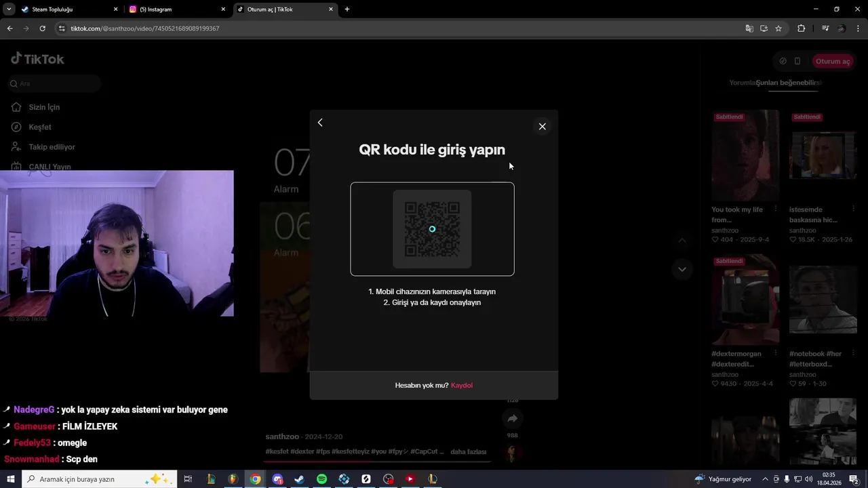Click the QR code image

(x=432, y=229)
